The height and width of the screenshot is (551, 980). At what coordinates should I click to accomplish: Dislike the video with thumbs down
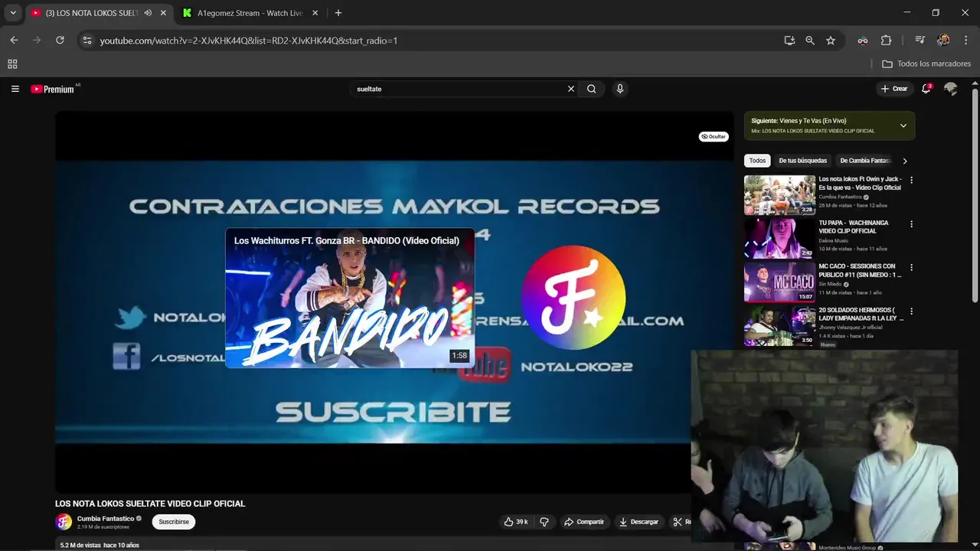[544, 522]
